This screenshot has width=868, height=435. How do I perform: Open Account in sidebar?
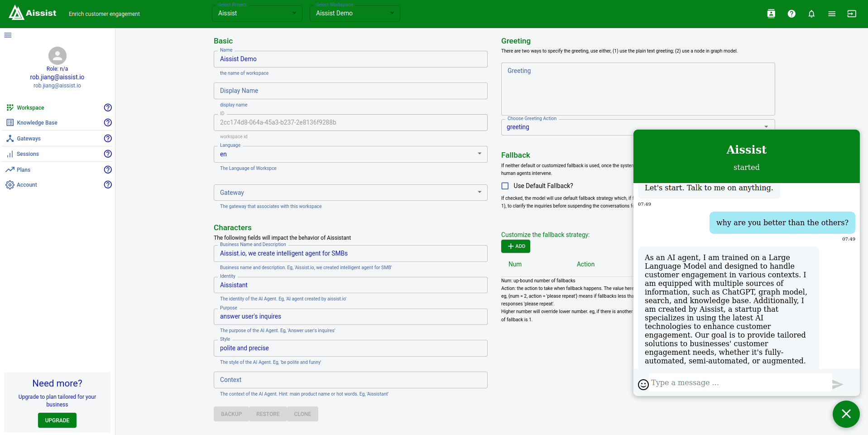coord(27,185)
